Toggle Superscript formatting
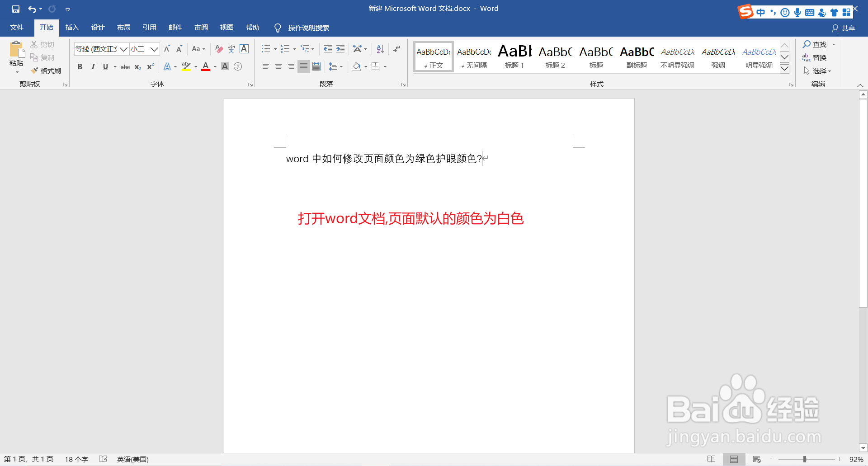This screenshot has width=868, height=466. [x=151, y=66]
